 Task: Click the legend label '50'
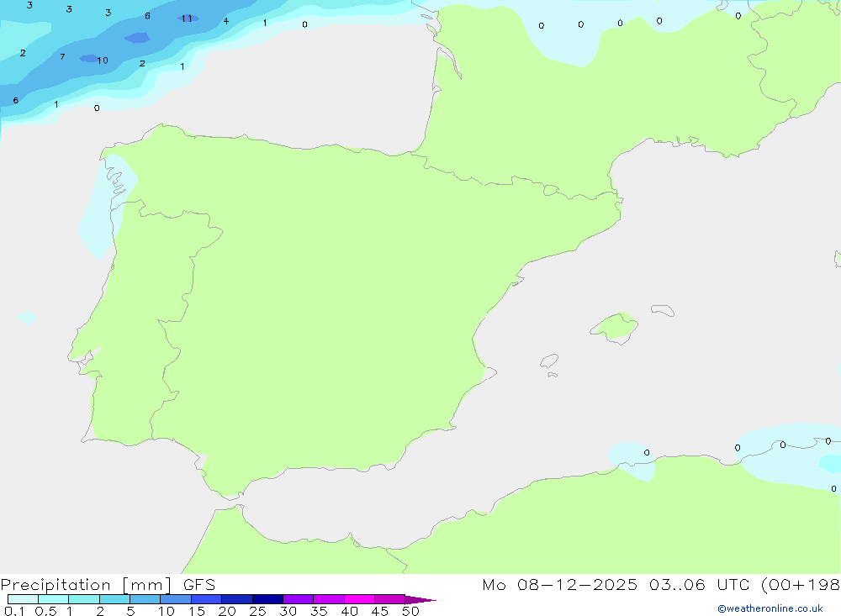coord(410,611)
